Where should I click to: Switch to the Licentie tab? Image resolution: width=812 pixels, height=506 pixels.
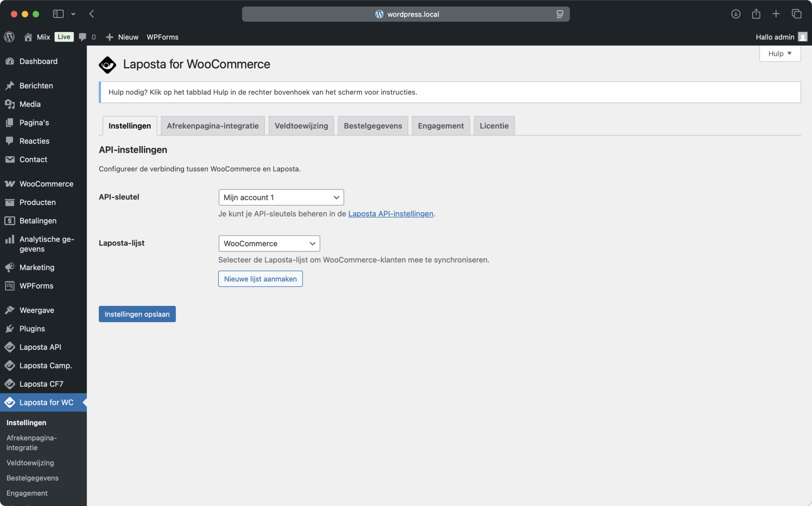point(494,126)
